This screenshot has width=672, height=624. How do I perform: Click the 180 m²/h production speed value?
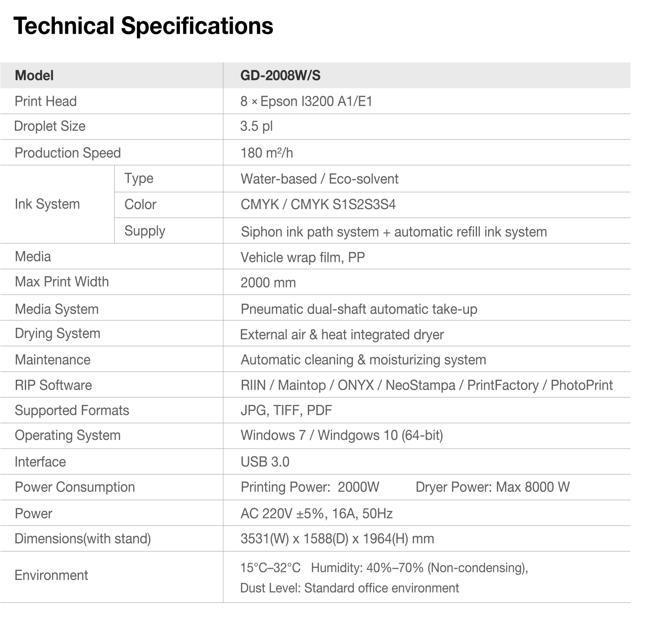pyautogui.click(x=266, y=153)
